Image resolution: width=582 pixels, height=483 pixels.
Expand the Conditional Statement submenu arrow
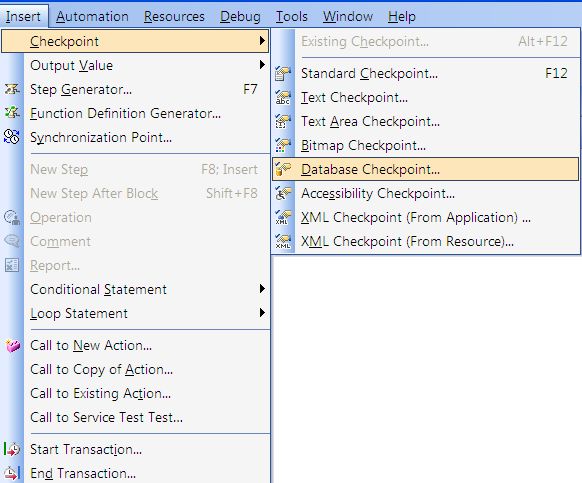(x=262, y=289)
